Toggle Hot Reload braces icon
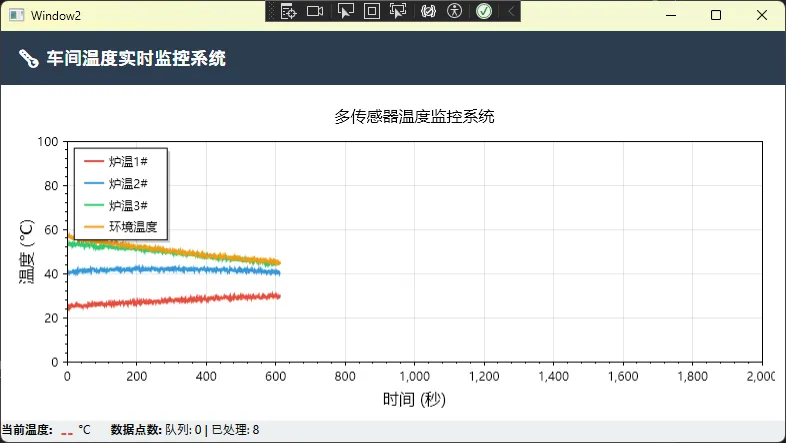This screenshot has width=786, height=443. coord(429,11)
